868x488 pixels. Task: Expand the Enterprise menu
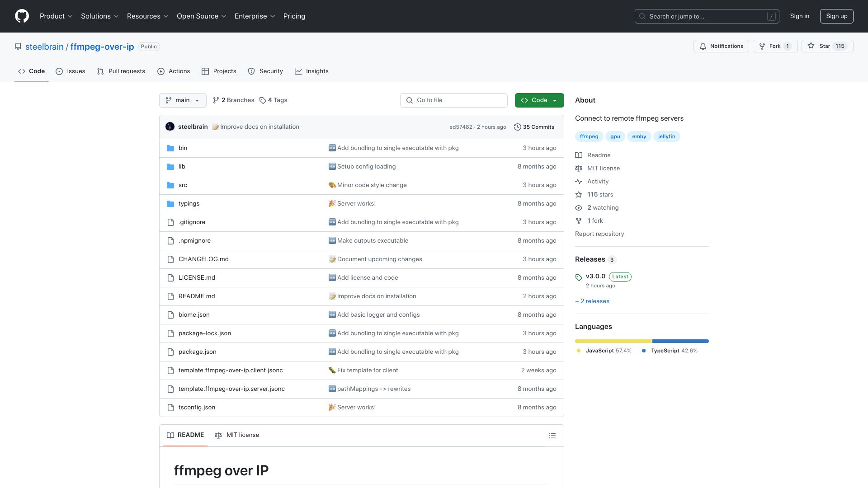point(255,16)
